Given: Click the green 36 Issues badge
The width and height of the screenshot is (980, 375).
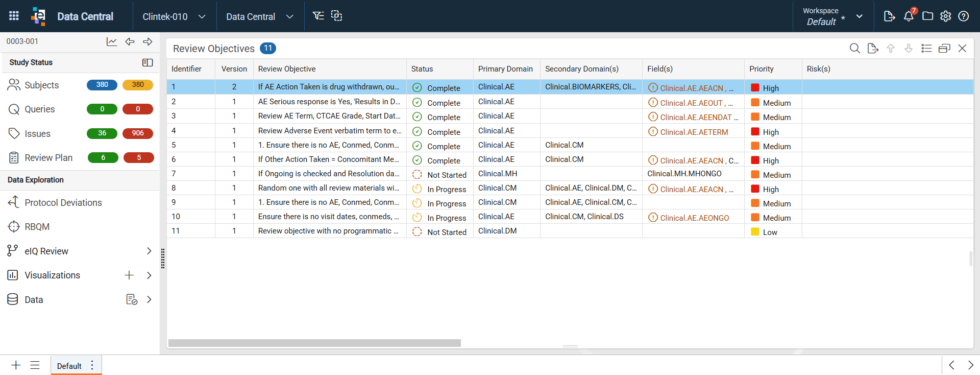Looking at the screenshot, I should pos(102,133).
